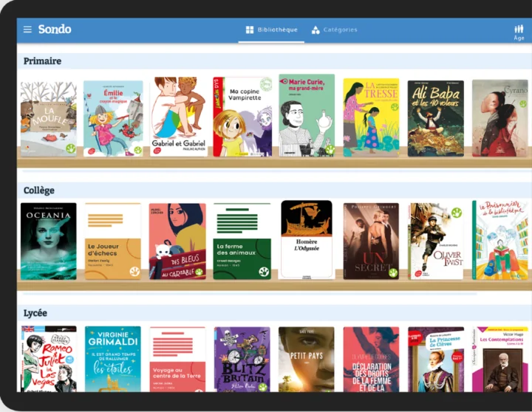Click the Catégories shapes icon
The image size is (532, 412).
coord(316,30)
